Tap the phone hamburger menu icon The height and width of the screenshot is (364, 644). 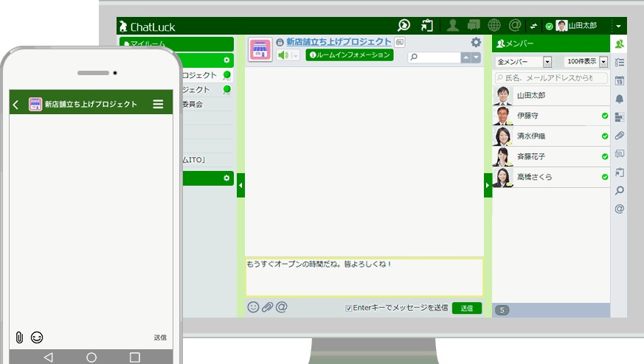158,105
